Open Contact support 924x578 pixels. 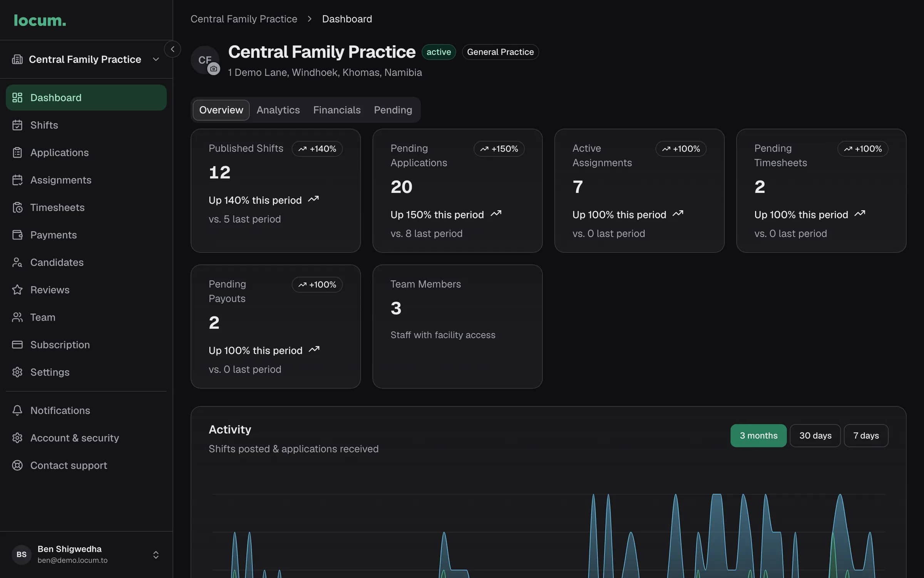(x=86, y=465)
